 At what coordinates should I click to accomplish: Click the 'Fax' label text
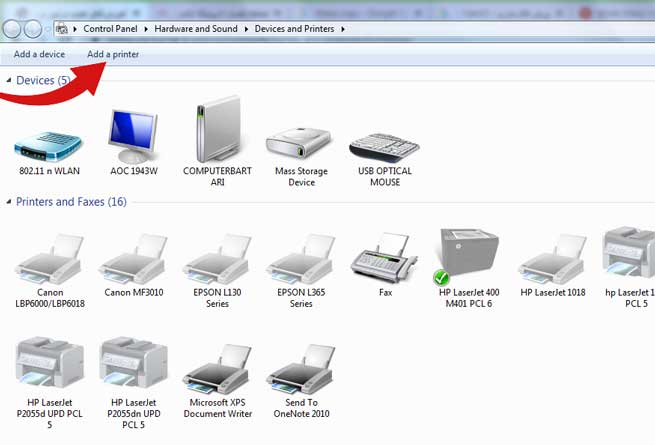[385, 292]
